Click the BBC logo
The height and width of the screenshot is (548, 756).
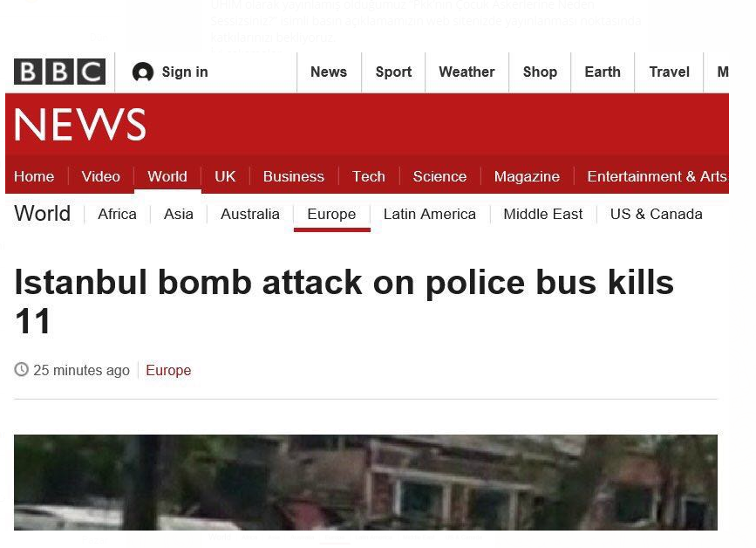coord(59,72)
